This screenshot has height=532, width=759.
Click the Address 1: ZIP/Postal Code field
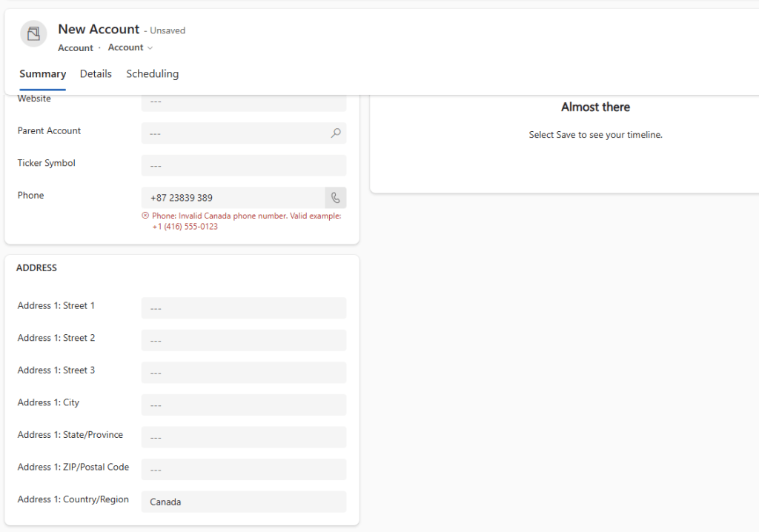point(243,469)
